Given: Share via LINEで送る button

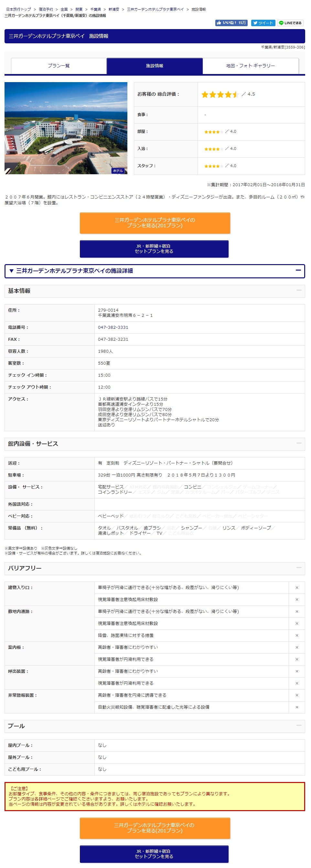Looking at the screenshot, I should 290,23.
